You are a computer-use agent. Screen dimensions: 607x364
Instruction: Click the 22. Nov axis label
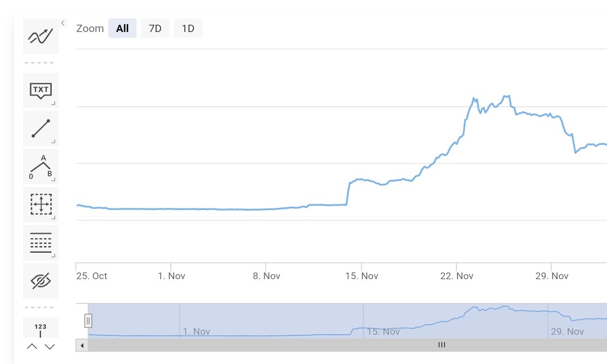coord(457,276)
